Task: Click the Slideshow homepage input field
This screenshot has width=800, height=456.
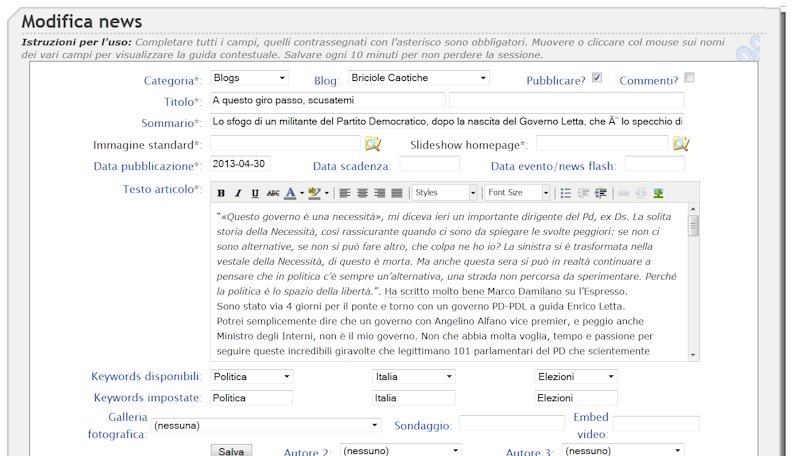Action: pos(602,143)
